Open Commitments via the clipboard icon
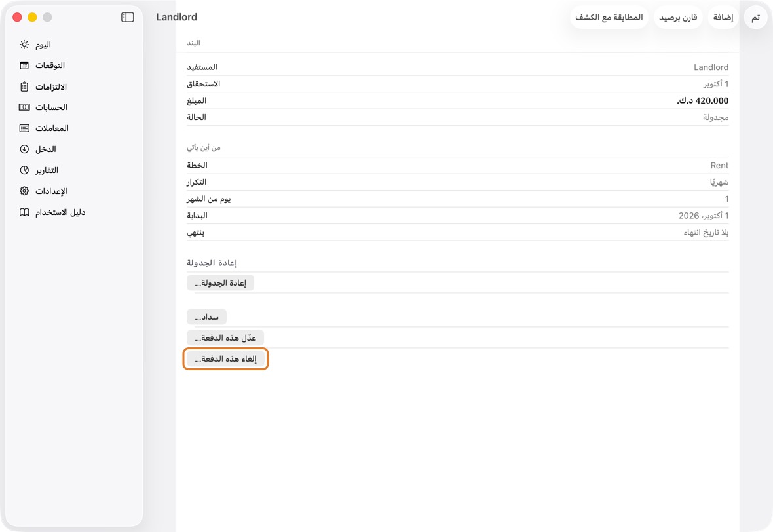The width and height of the screenshot is (773, 532). click(x=24, y=86)
